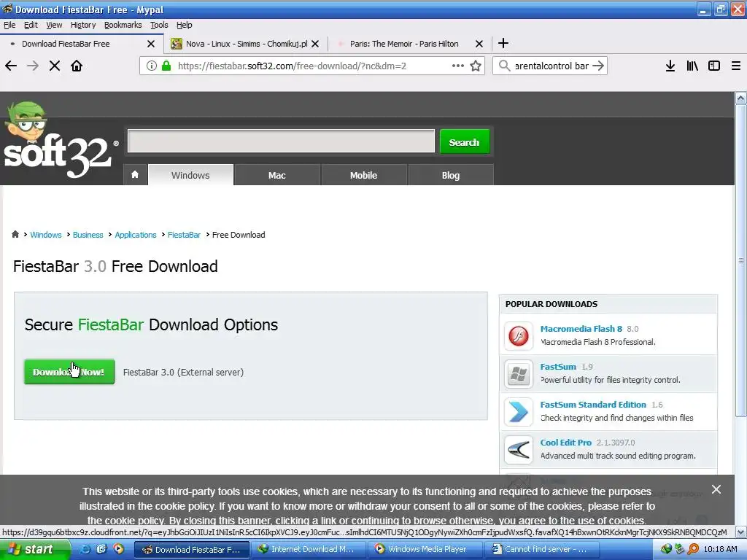Click the page scrollbar up arrow
747x560 pixels.
[741, 98]
